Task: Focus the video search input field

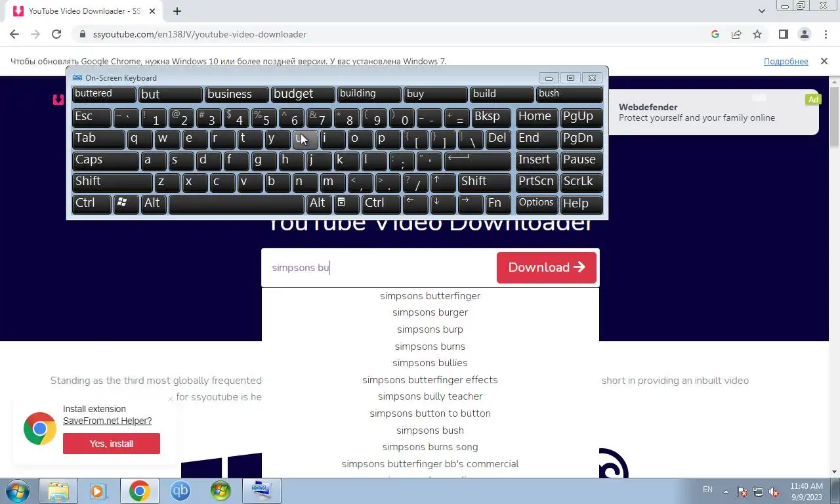Action: 379,268
